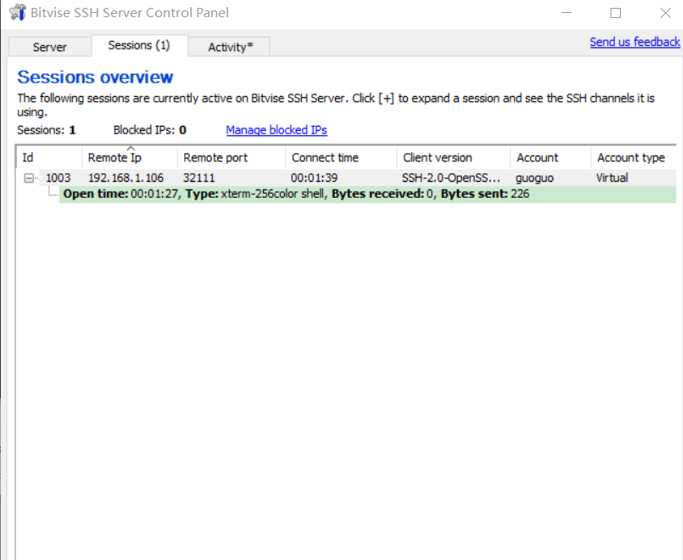Click the Sessions: 1 count label
This screenshot has height=560, width=683.
[x=46, y=130]
